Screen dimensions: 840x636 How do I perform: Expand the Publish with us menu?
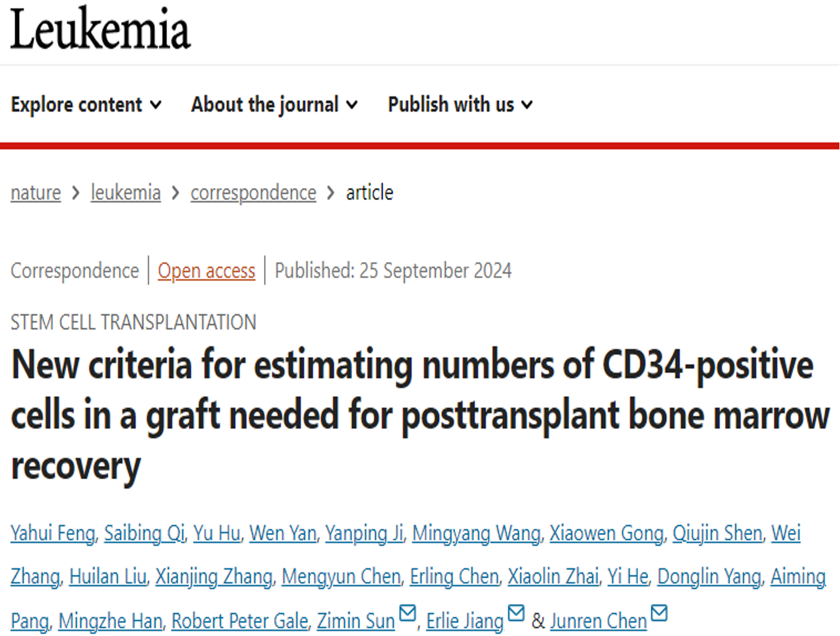pyautogui.click(x=460, y=105)
